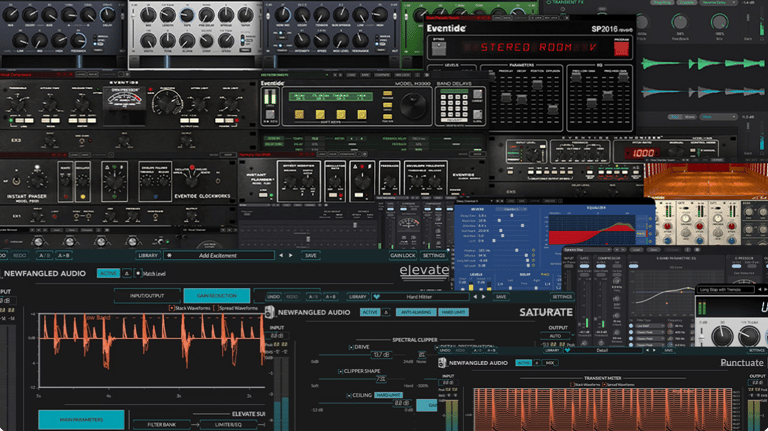Click the delta icon beside Elevate Active

pyautogui.click(x=127, y=273)
